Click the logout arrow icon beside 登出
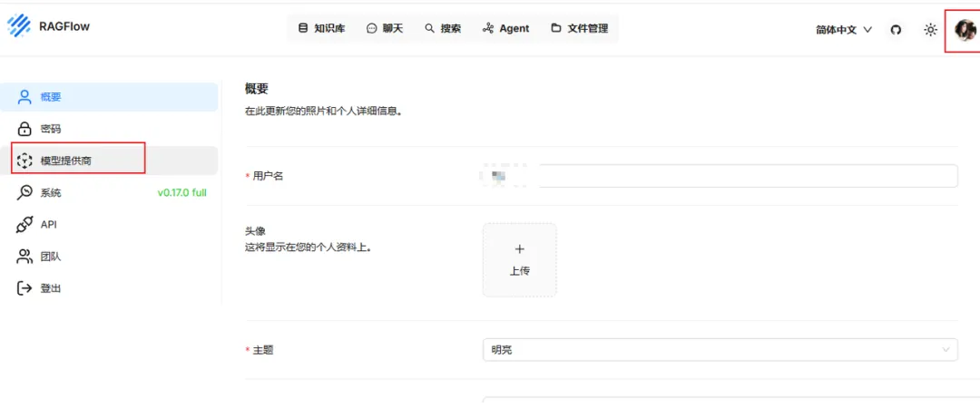This screenshot has width=980, height=408. (24, 288)
